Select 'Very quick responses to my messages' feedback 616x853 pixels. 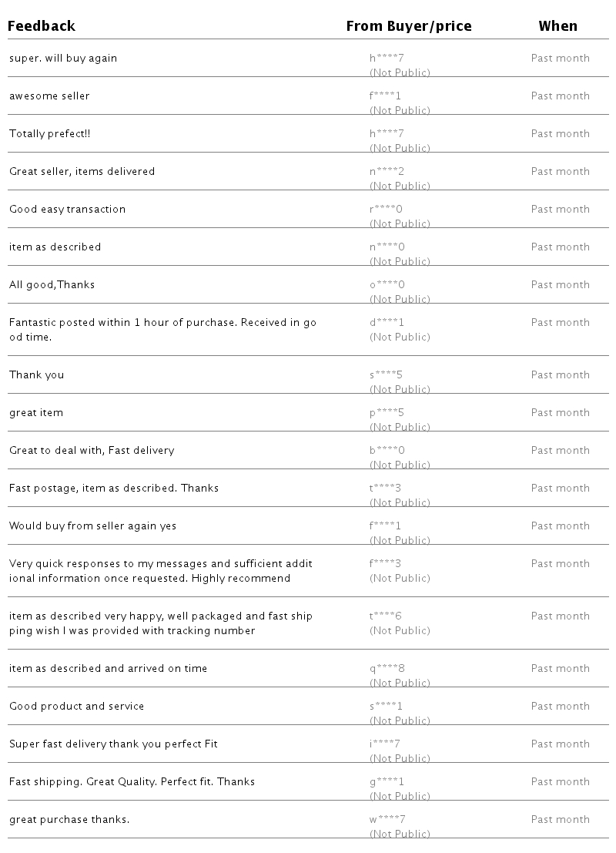tap(161, 571)
